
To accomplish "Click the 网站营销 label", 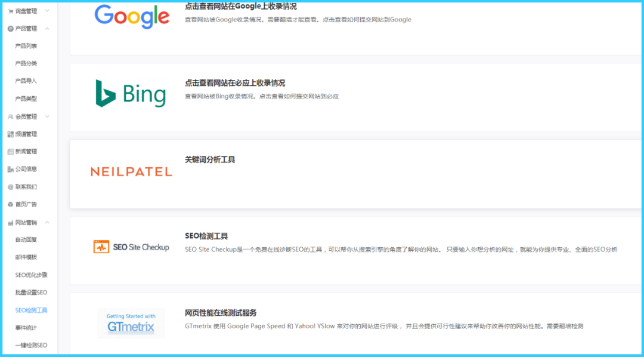I will tap(26, 223).
